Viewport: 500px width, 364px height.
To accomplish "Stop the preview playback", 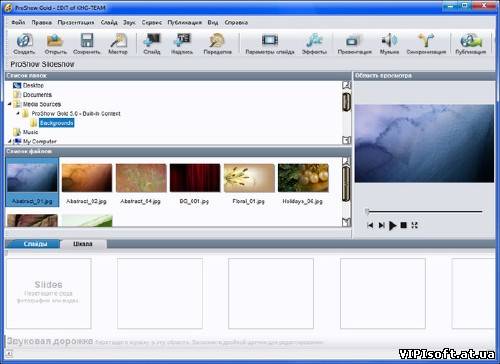I will [403, 225].
